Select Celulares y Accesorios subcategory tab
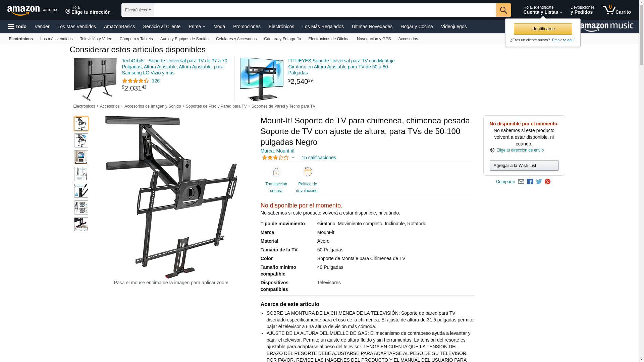This screenshot has width=644, height=362. click(236, 39)
